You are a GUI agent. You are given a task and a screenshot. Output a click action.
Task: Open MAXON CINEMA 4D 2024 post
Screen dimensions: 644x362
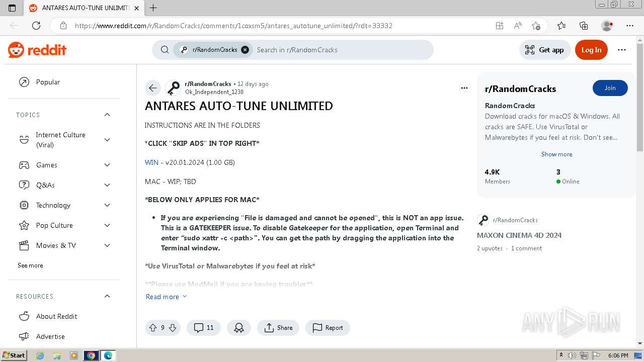pyautogui.click(x=519, y=235)
